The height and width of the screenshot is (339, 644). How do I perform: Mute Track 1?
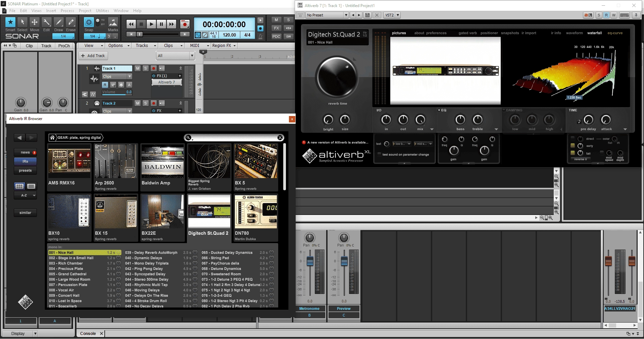point(138,68)
